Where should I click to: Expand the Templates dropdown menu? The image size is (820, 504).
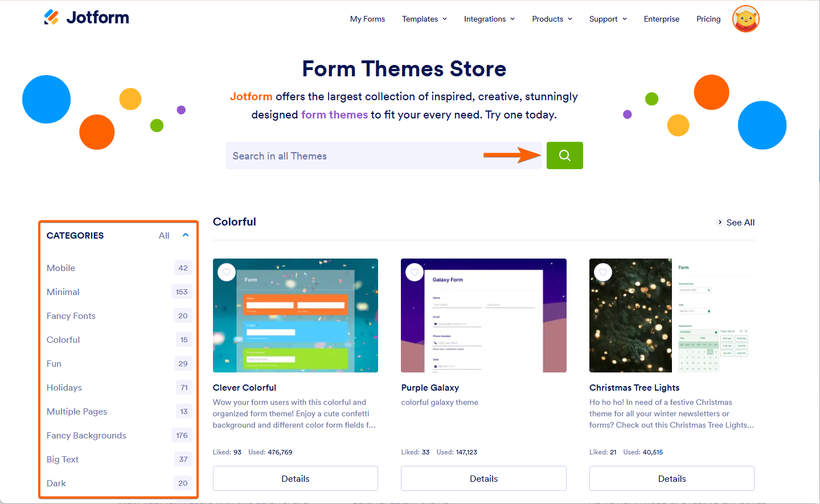pos(425,19)
